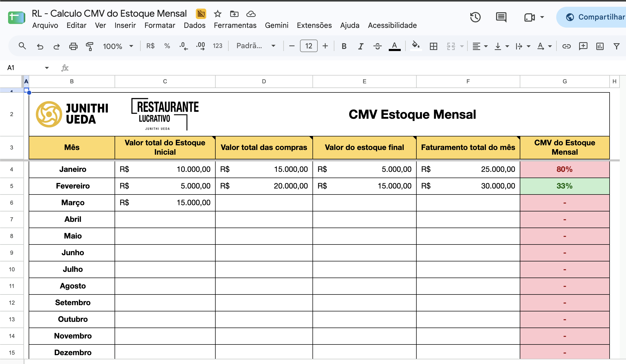The width and height of the screenshot is (626, 364).
Task: Open the Editar menu
Action: click(77, 25)
